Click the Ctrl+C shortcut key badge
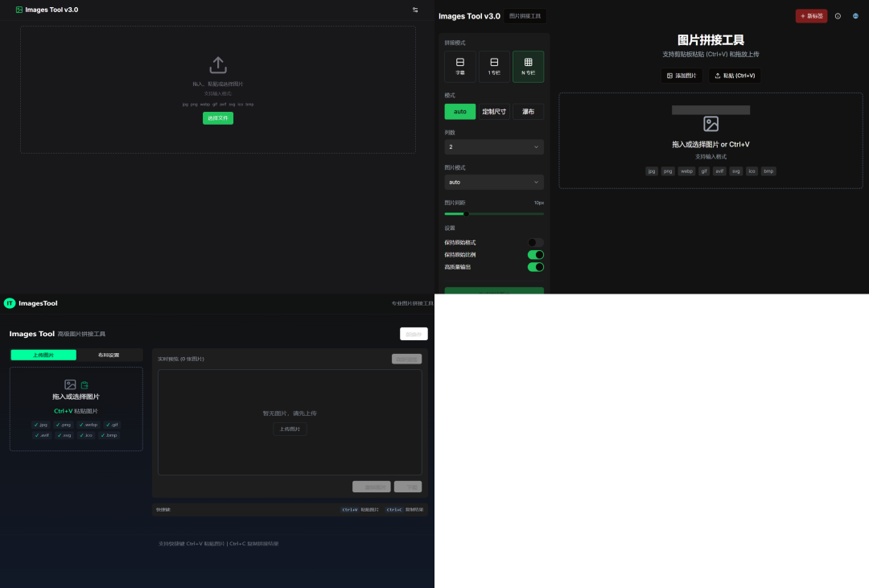869x588 pixels. pyautogui.click(x=394, y=509)
